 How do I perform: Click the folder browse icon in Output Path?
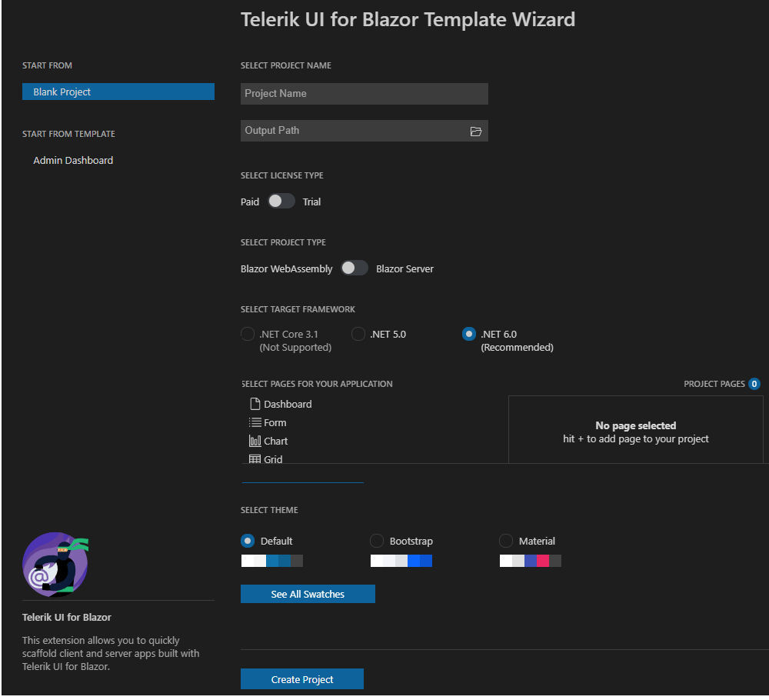pyautogui.click(x=476, y=132)
